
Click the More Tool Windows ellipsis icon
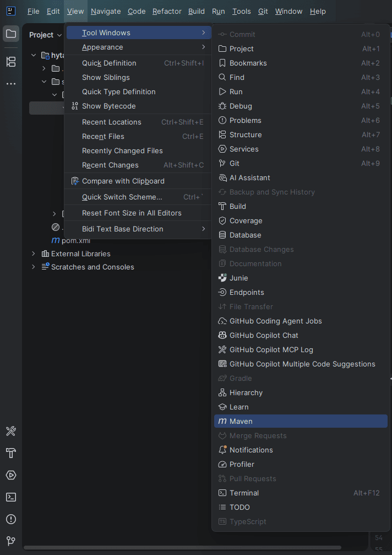(x=10, y=84)
